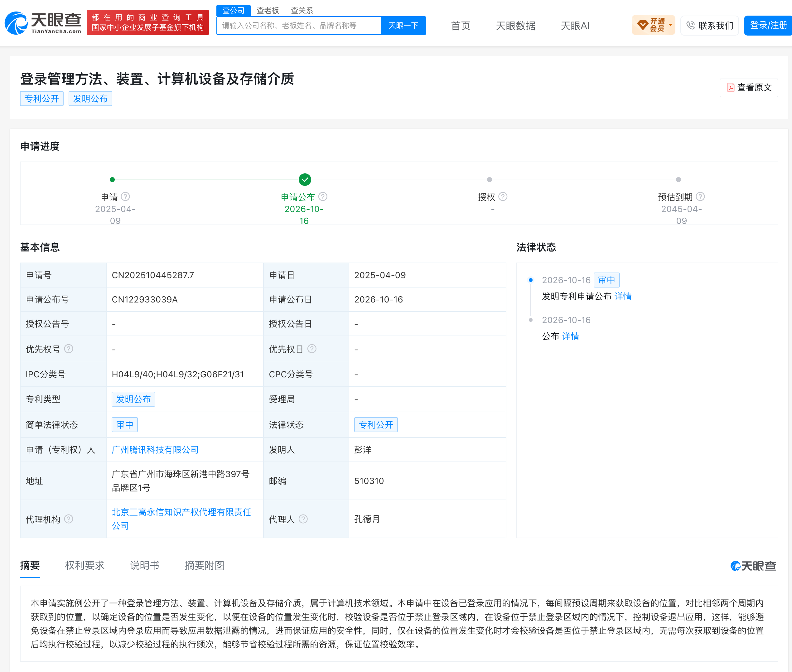Image resolution: width=792 pixels, height=672 pixels.
Task: Click help icon next to 授权 step
Action: 503,196
